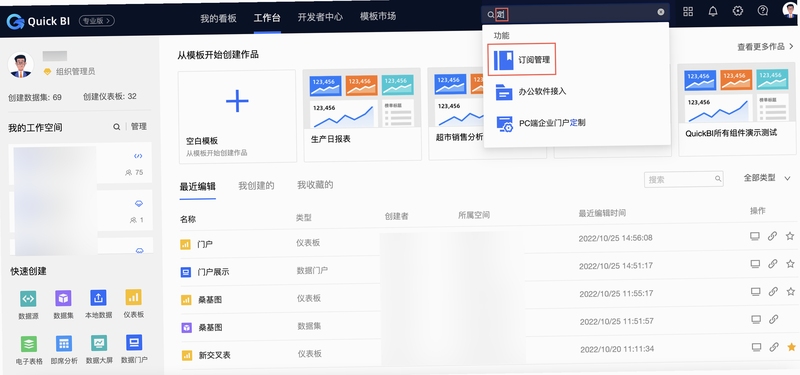800x375 pixels.
Task: Copy link icon for 门户 row
Action: click(772, 236)
